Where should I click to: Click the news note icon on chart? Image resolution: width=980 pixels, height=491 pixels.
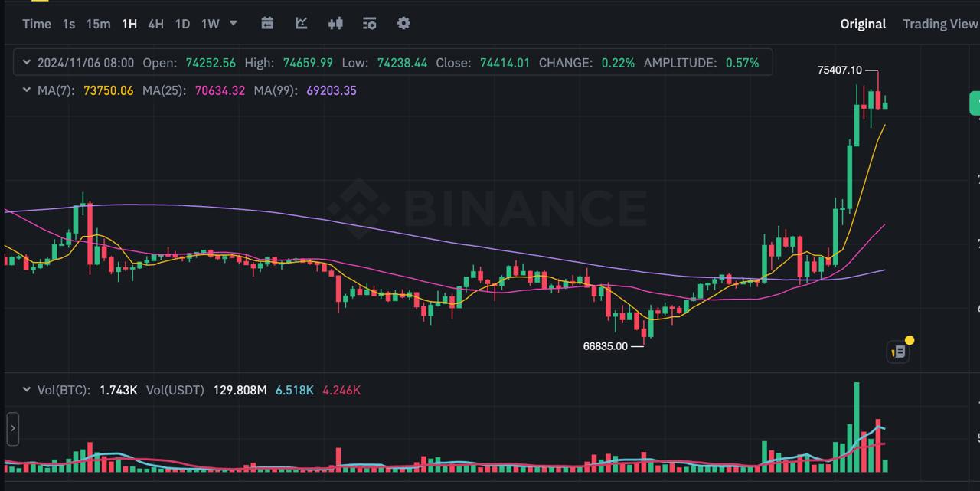coord(899,351)
